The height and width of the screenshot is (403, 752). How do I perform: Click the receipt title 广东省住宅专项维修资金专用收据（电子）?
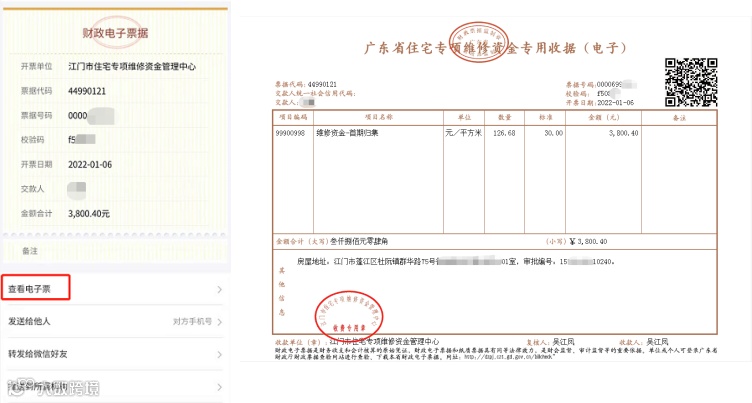click(x=495, y=48)
